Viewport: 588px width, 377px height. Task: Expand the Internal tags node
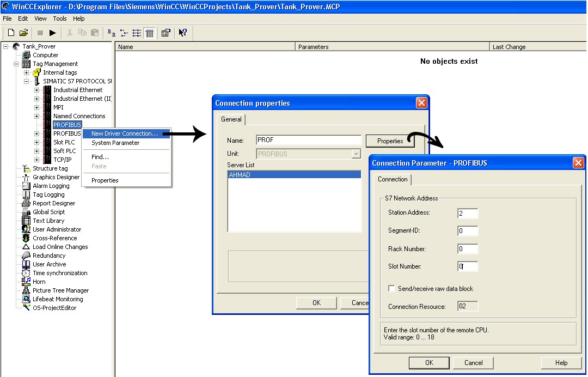click(26, 72)
